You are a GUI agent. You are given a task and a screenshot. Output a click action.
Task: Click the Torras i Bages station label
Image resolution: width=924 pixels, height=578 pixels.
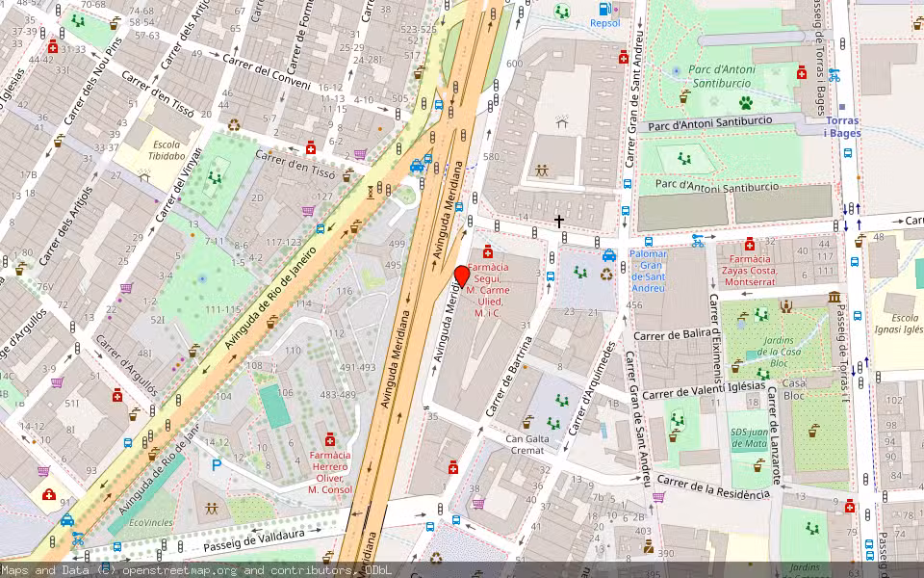(842, 127)
